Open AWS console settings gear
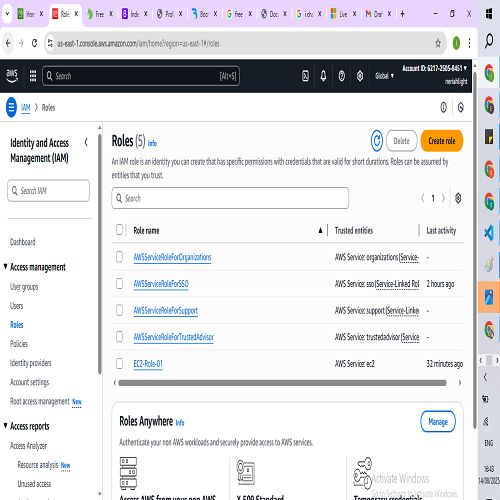Image resolution: width=500 pixels, height=500 pixels. point(360,76)
